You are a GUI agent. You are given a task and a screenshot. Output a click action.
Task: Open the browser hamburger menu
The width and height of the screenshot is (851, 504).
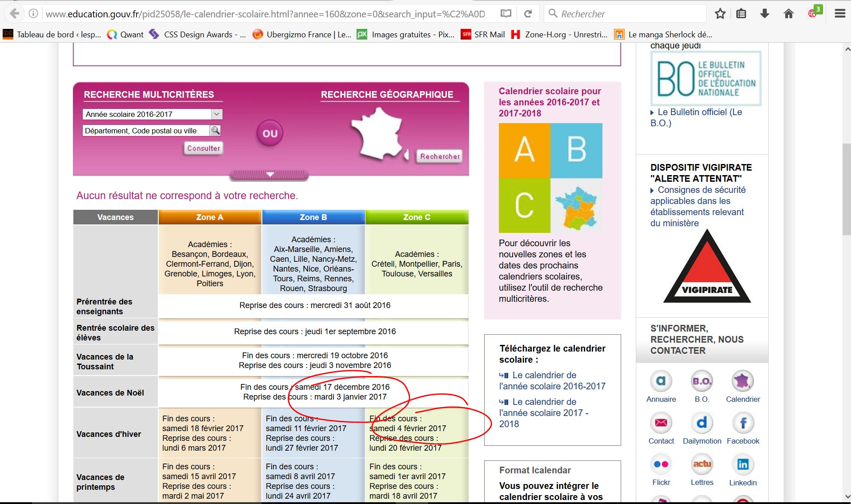(840, 14)
